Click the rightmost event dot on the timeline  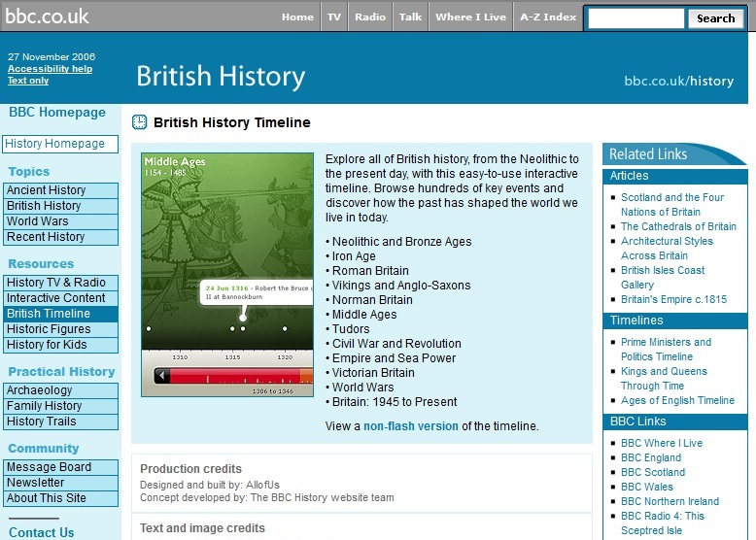click(285, 328)
